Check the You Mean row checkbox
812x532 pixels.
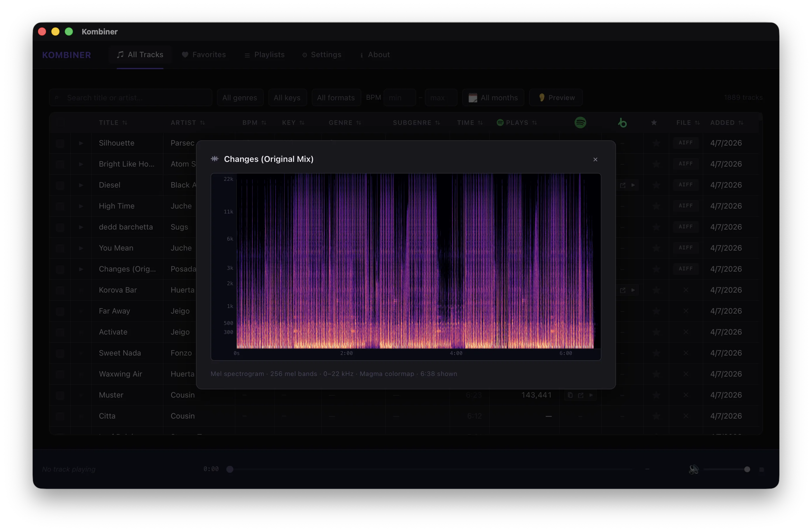tap(60, 248)
